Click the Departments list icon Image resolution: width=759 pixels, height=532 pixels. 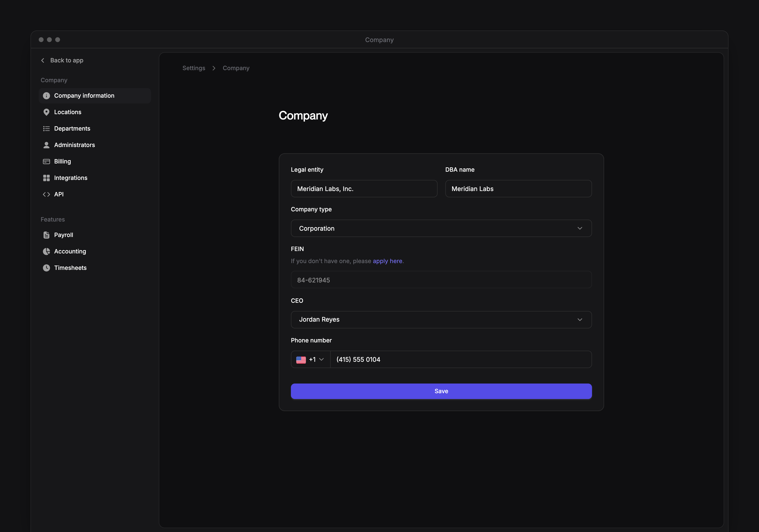click(46, 129)
